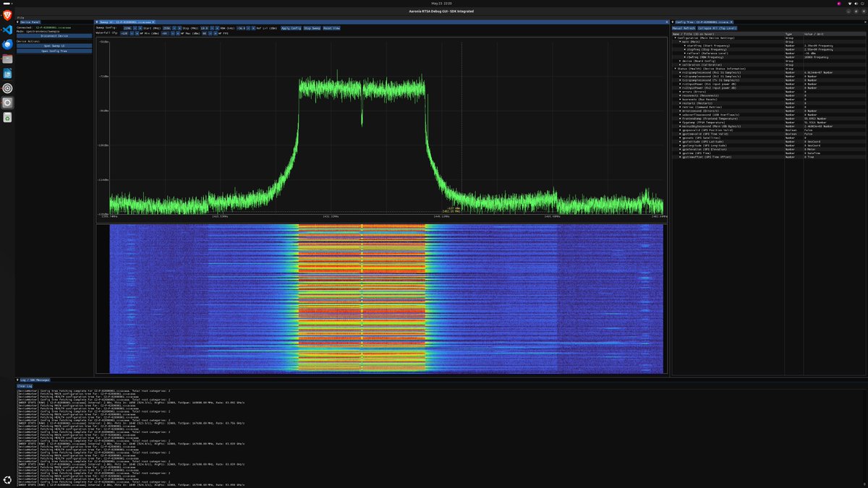
Task: Click Open Sweep UI button
Action: pyautogui.click(x=54, y=46)
